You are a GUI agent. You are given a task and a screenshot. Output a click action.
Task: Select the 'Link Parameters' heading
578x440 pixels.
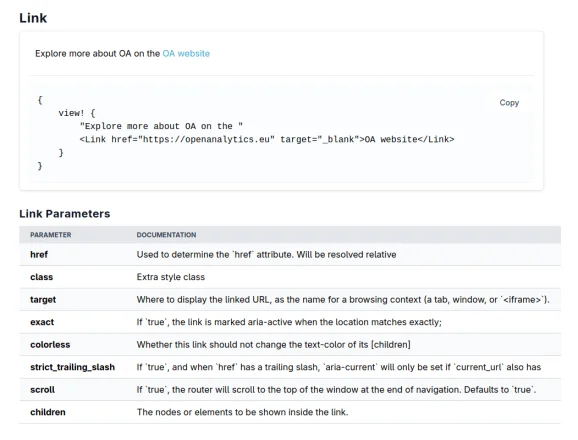coord(65,214)
